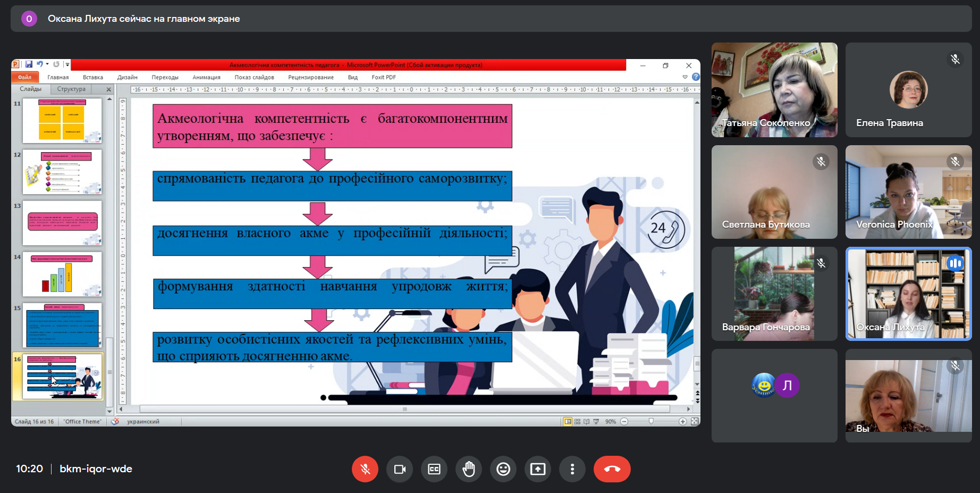Image resolution: width=980 pixels, height=493 pixels.
Task: Click the PowerPoint save icon
Action: coord(29,64)
